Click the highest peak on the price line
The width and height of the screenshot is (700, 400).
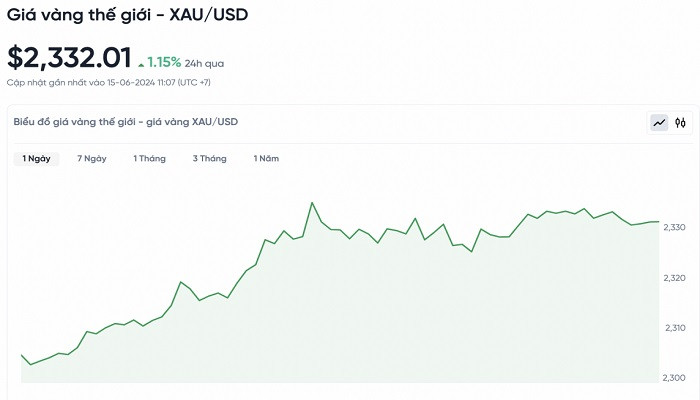(x=312, y=202)
